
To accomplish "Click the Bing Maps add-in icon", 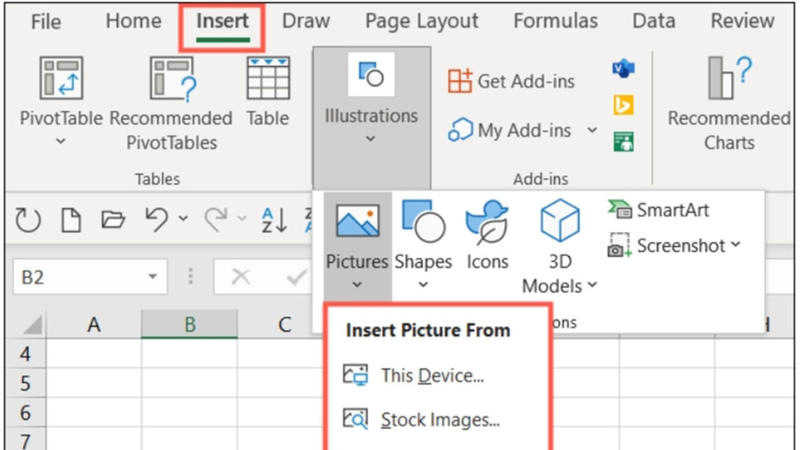I will tap(623, 105).
